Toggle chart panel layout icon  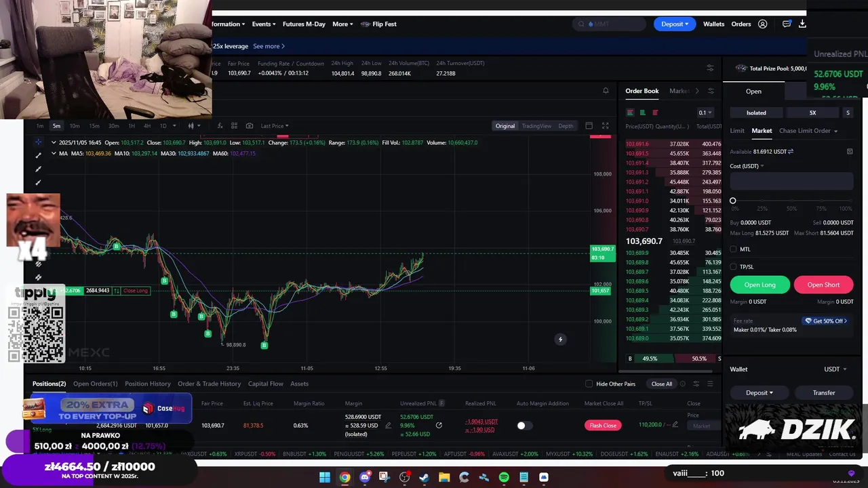589,125
